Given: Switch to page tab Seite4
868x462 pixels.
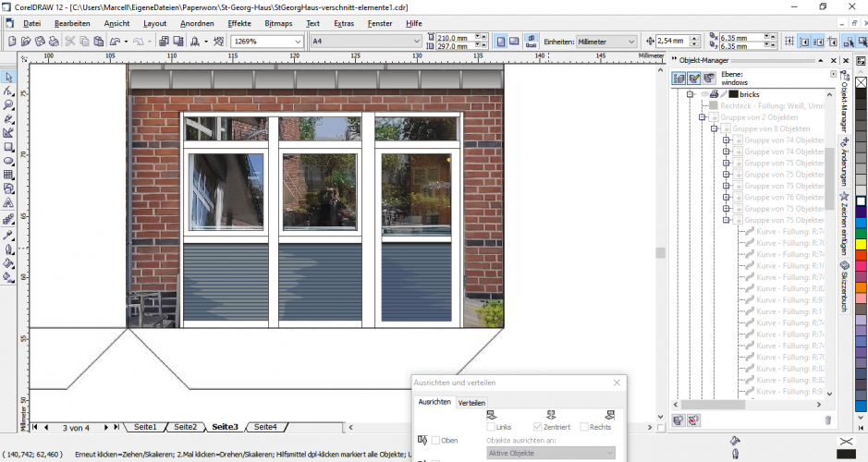Looking at the screenshot, I should pos(265,427).
